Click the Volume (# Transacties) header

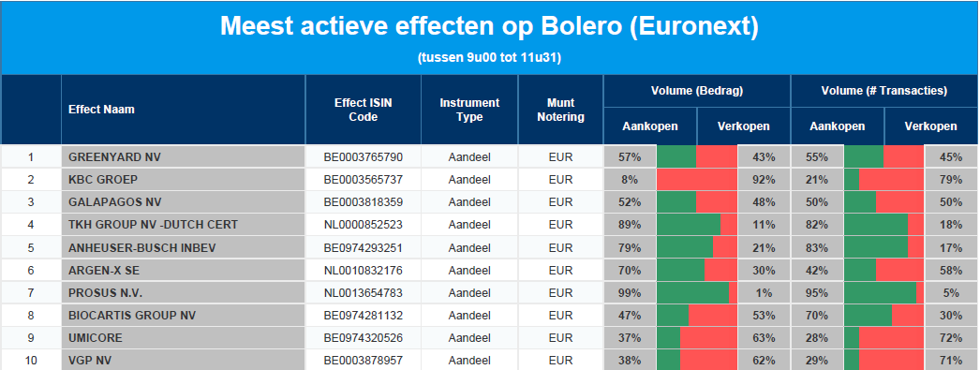(883, 91)
